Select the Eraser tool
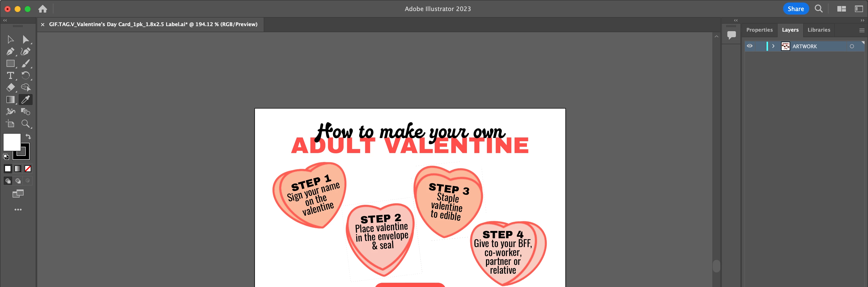The width and height of the screenshot is (868, 287). (x=11, y=87)
